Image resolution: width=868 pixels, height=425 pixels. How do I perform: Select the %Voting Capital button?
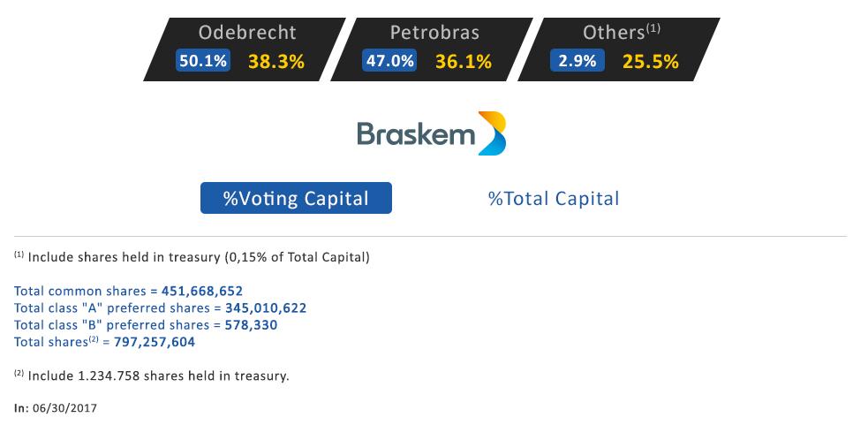[296, 198]
